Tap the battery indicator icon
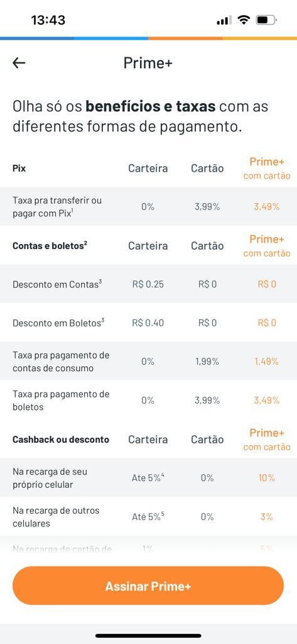This screenshot has height=644, width=297. (266, 19)
